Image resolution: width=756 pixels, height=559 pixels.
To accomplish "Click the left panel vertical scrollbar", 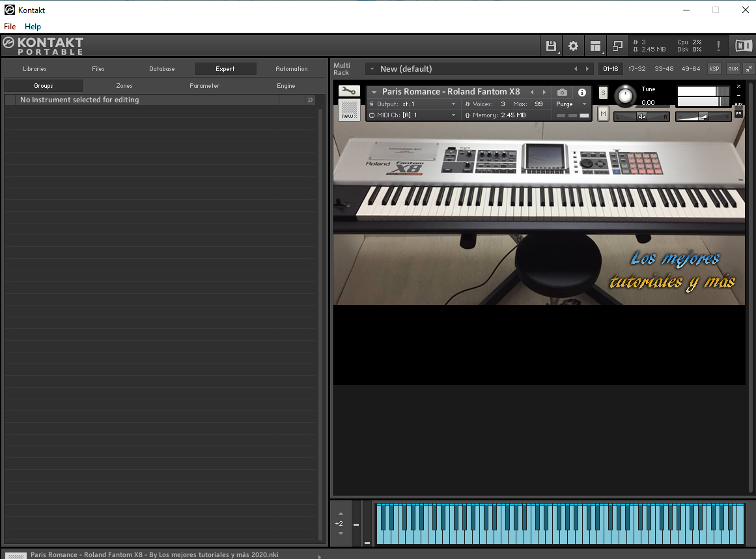I will tap(320, 324).
